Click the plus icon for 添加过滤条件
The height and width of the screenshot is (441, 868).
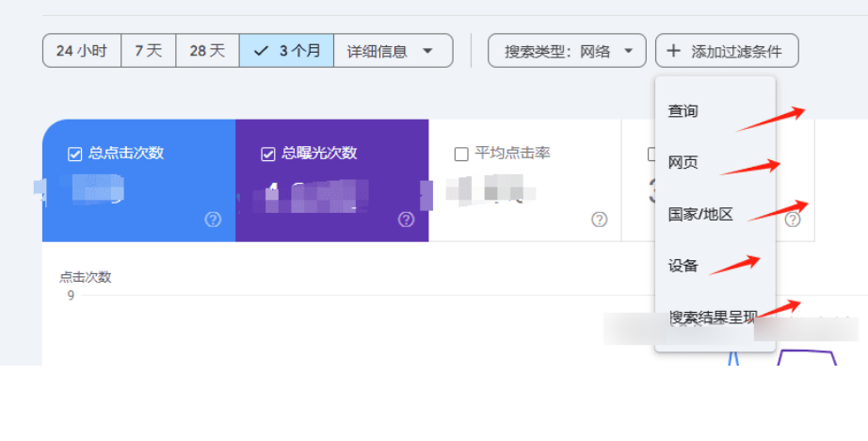point(673,51)
